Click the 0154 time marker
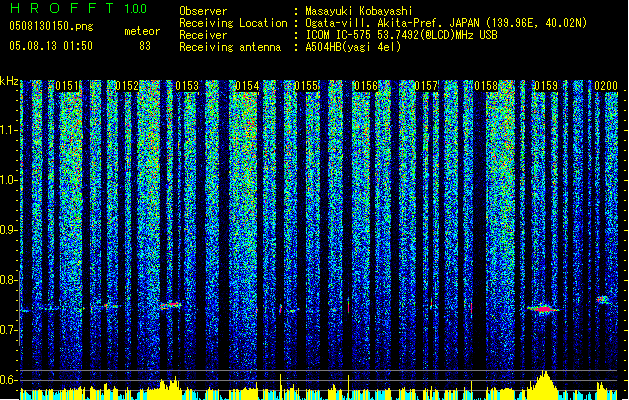The height and width of the screenshot is (400, 629). click(247, 86)
